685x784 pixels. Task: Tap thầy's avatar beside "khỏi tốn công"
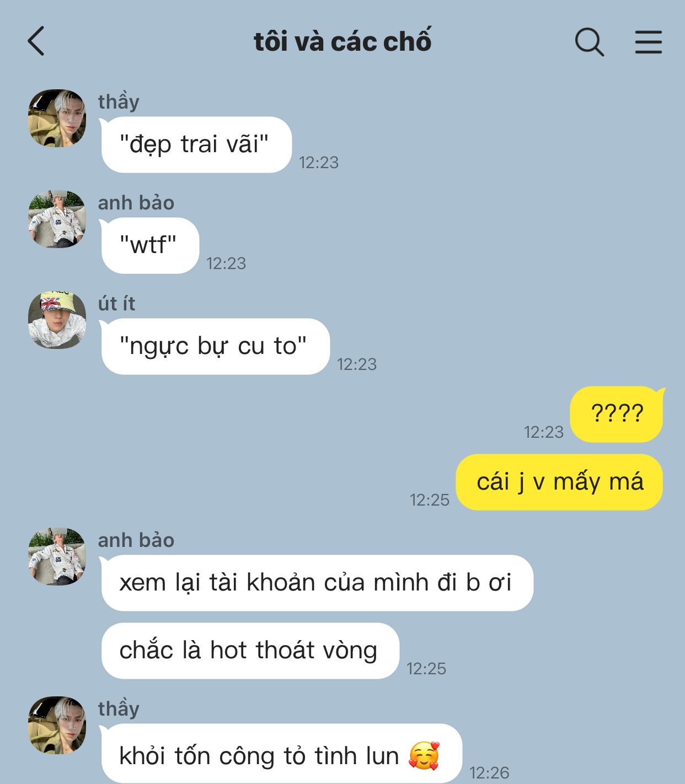point(57,724)
